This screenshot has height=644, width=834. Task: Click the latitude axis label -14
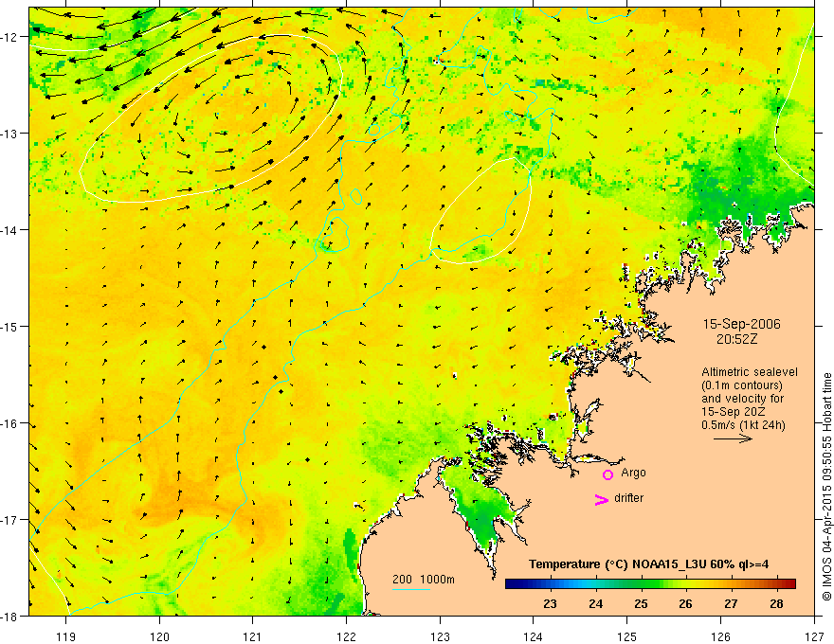point(10,229)
